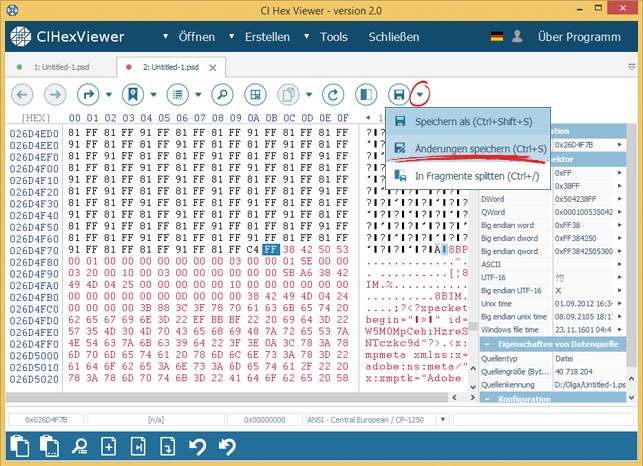Click the offset field 0x026D4F7B

pos(46,420)
